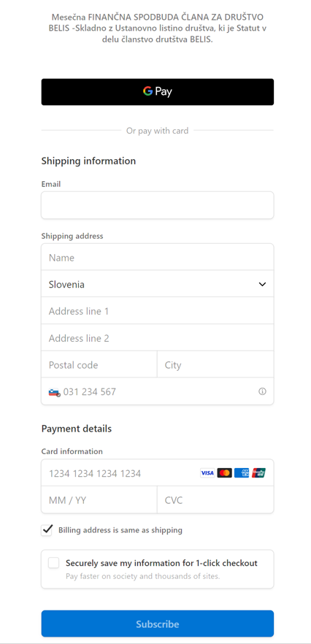This screenshot has width=311, height=644.
Task: Click the Subscribe button
Action: click(x=158, y=624)
